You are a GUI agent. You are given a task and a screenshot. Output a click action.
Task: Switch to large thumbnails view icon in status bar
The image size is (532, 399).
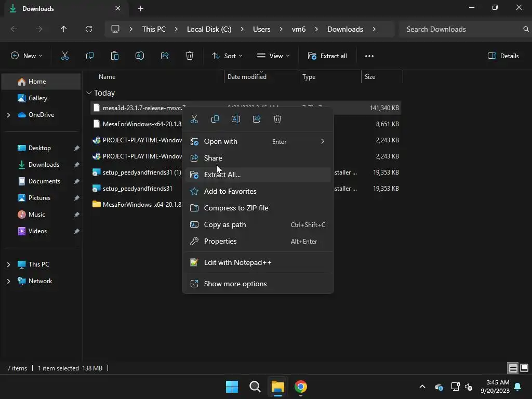point(524,368)
